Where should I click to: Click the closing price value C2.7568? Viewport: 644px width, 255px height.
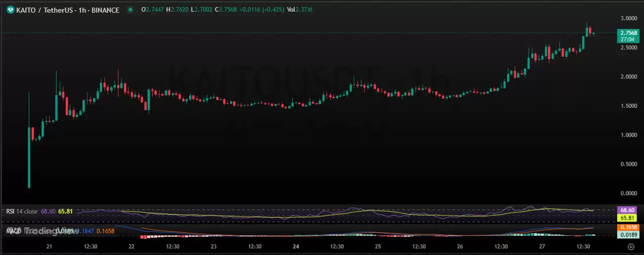(226, 9)
